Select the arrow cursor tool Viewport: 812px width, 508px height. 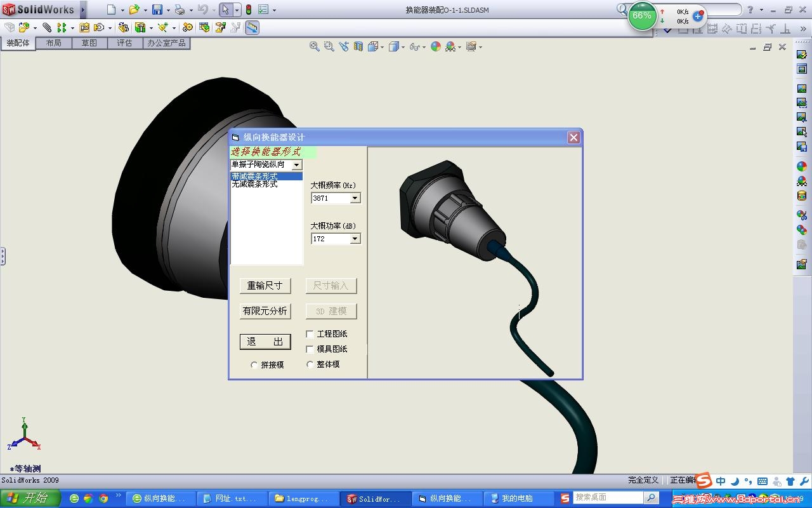(x=225, y=10)
